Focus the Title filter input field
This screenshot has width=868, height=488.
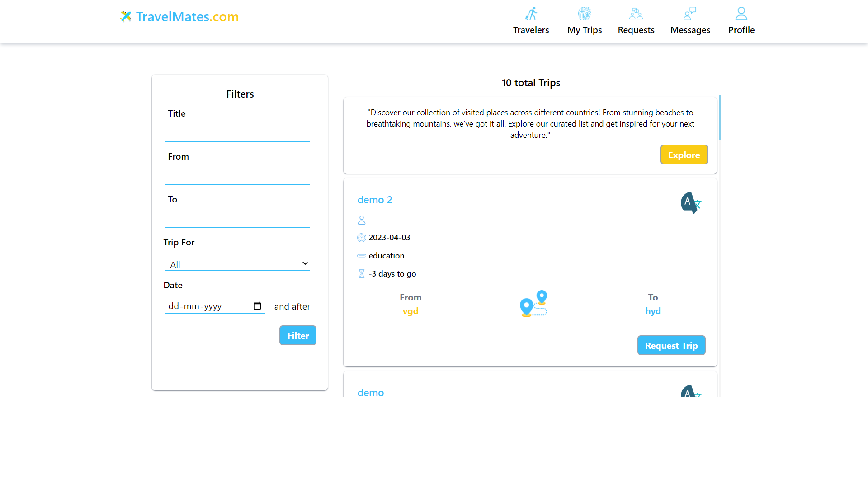point(237,133)
